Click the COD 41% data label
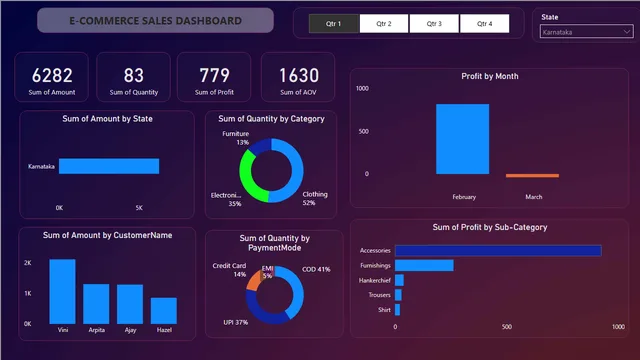Image resolution: width=640 pixels, height=360 pixels. 316,269
